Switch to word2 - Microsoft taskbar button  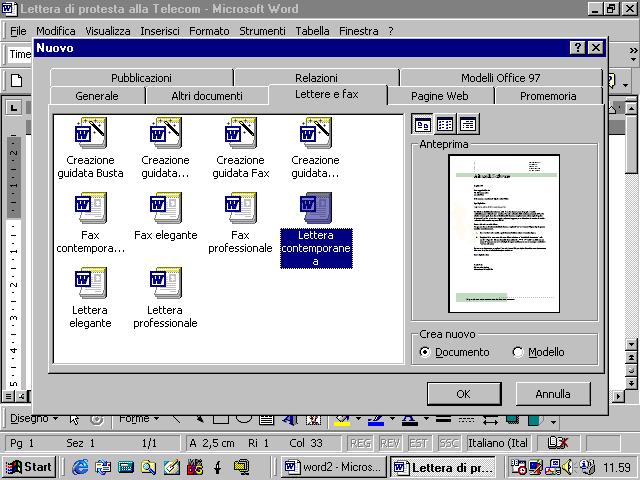(333, 467)
